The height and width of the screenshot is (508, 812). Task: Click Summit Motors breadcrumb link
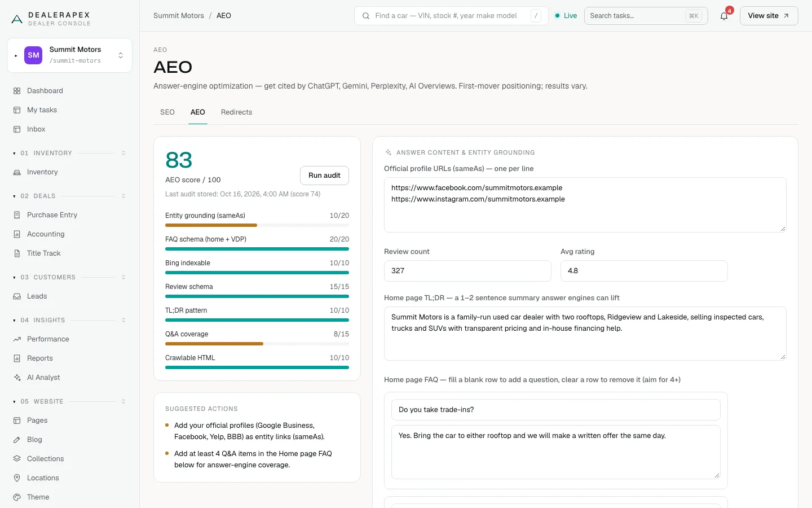click(179, 16)
